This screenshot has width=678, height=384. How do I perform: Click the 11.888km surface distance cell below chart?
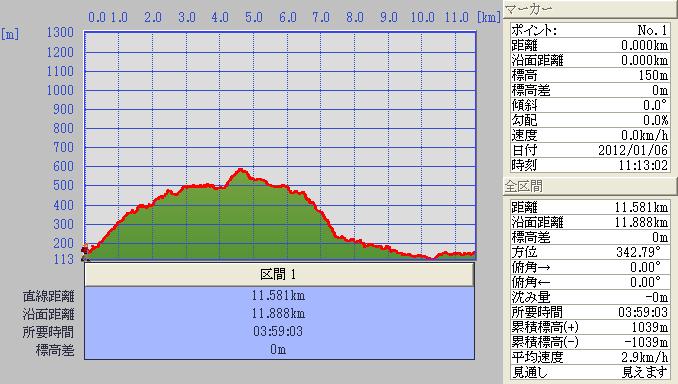(279, 314)
